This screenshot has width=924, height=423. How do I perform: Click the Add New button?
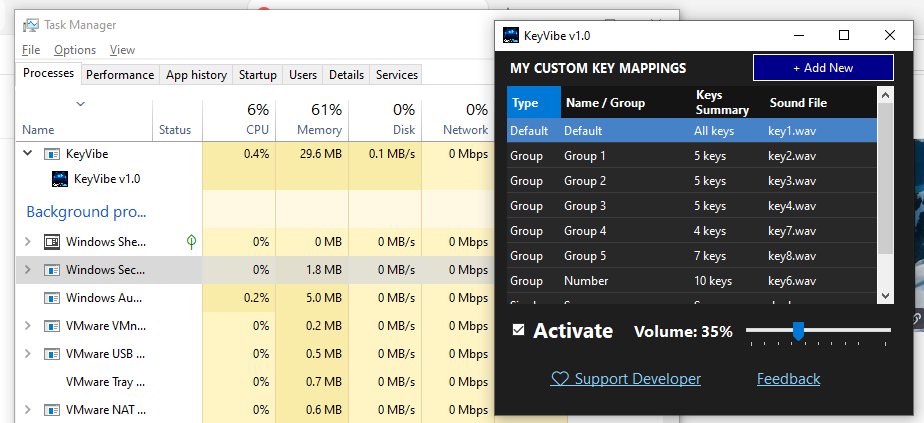click(x=823, y=68)
